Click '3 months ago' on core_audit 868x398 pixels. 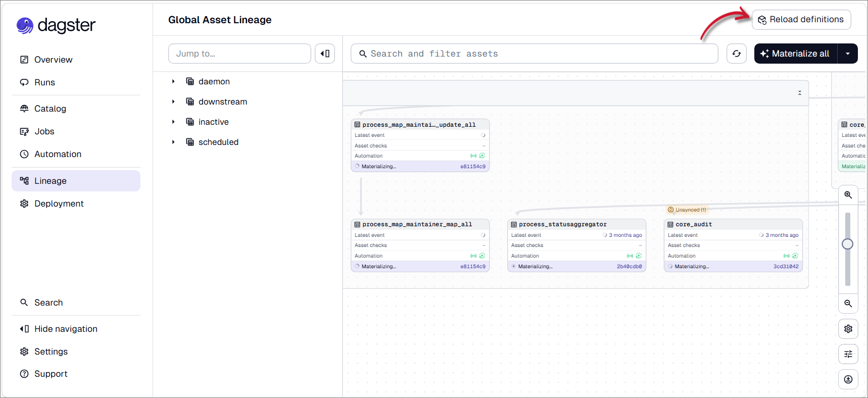[782, 235]
